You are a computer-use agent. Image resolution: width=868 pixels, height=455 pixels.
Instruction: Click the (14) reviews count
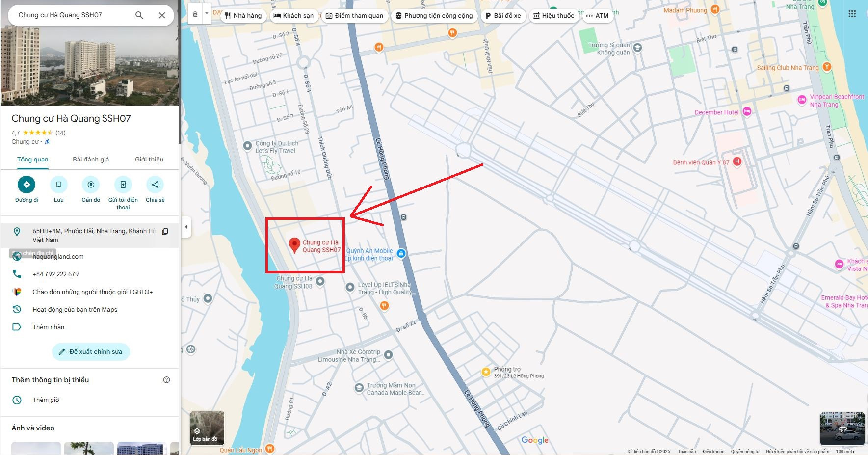(x=60, y=133)
